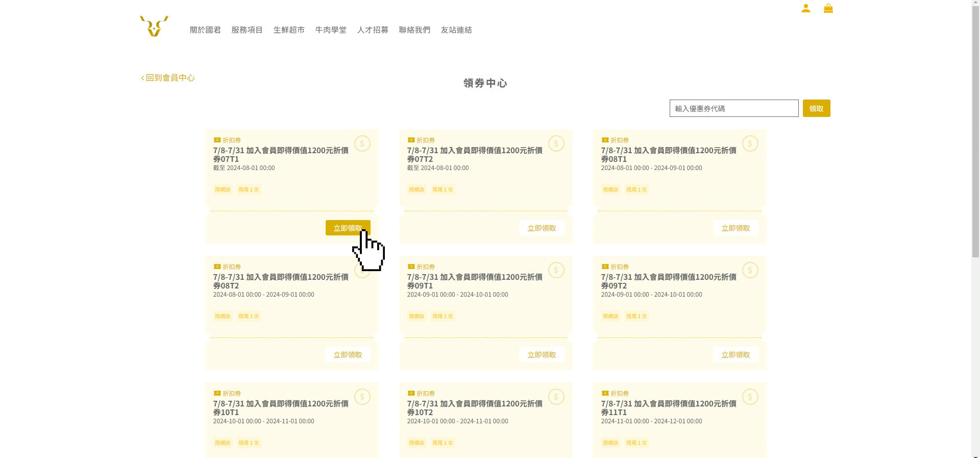Screen dimensions: 980x458
Task: Return via 回到會員中心 link
Action: point(168,78)
